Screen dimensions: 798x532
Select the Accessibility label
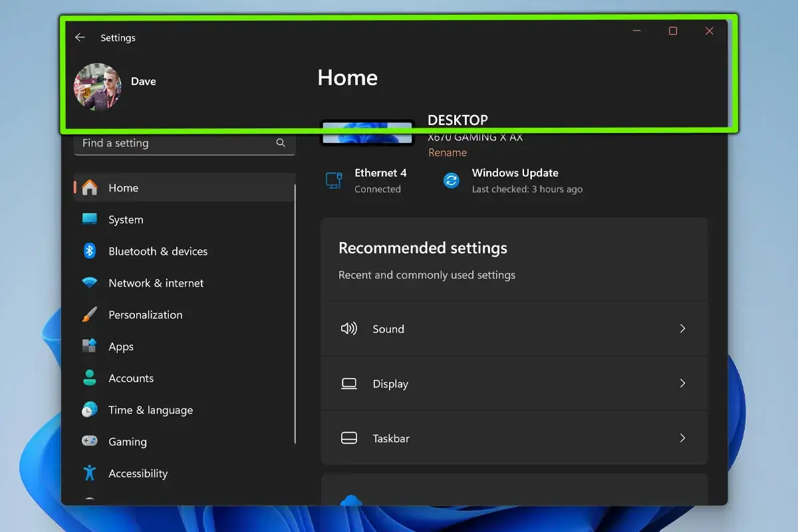pyautogui.click(x=138, y=473)
